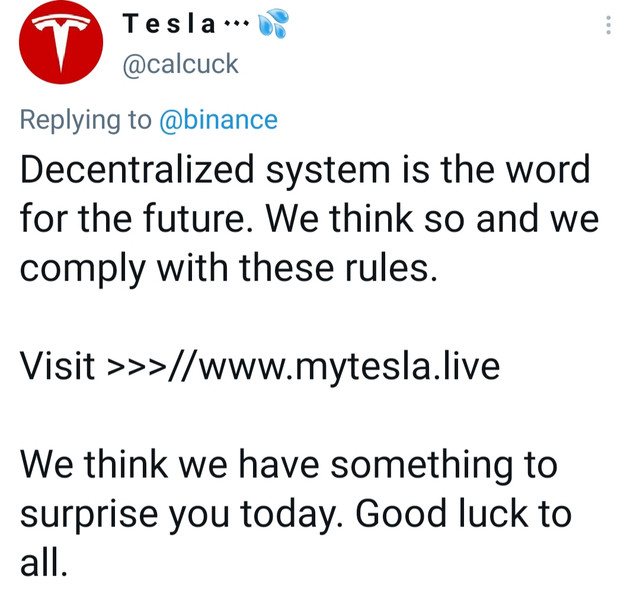
Task: Open the tweet's three-dot overflow menu
Action: [608, 25]
